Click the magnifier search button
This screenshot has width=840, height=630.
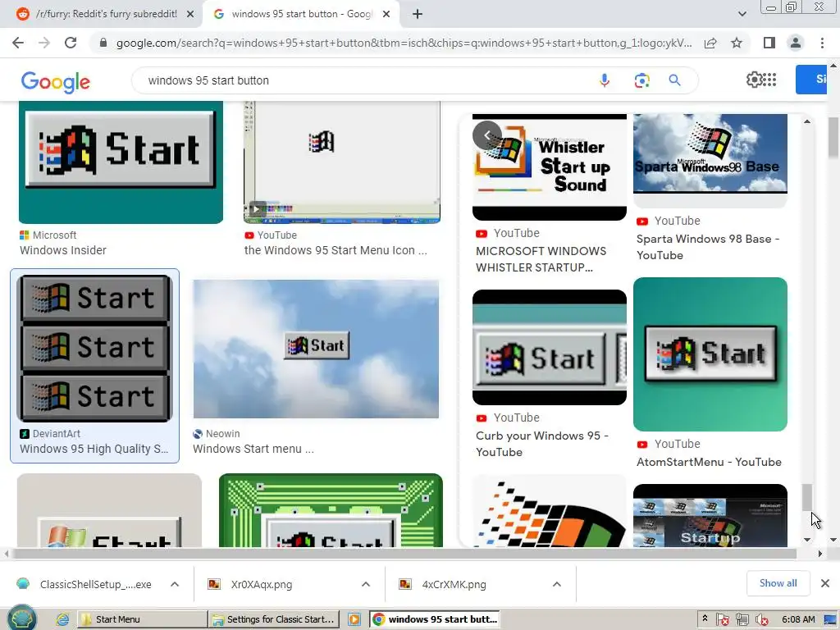[674, 80]
